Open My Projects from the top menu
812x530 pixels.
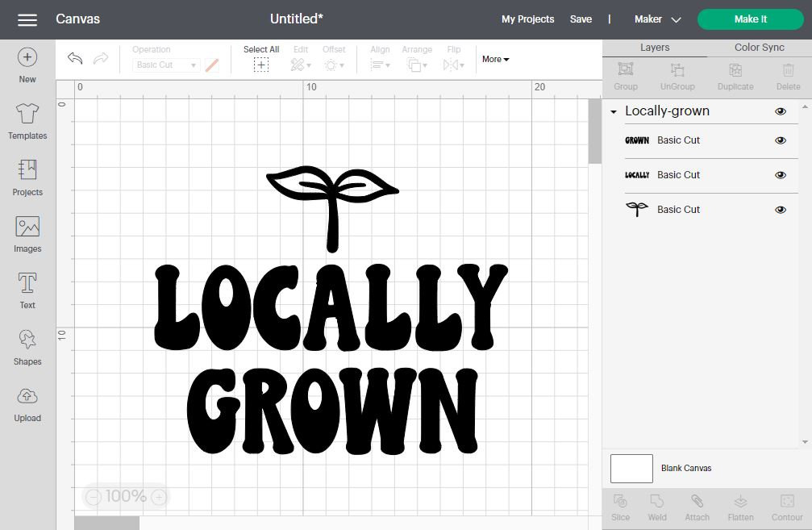coord(527,19)
